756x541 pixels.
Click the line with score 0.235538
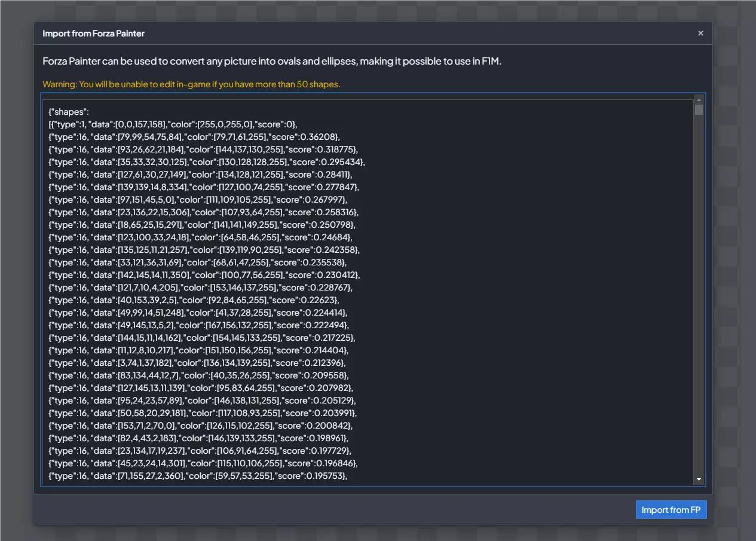point(198,262)
